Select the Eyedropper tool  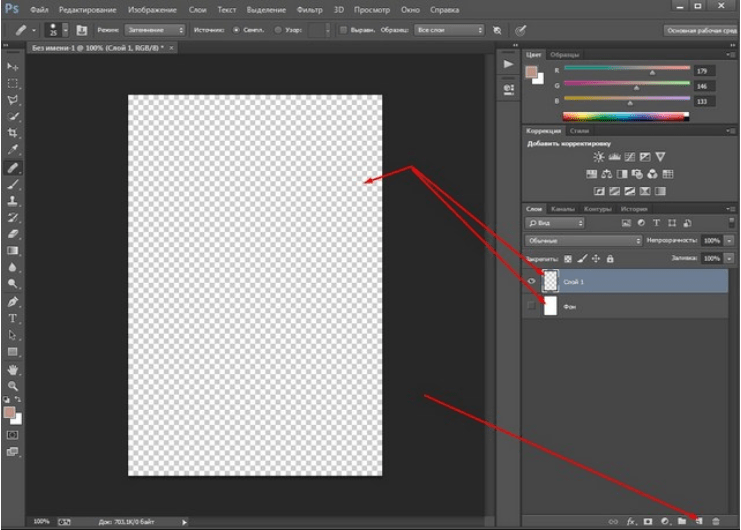[x=13, y=150]
